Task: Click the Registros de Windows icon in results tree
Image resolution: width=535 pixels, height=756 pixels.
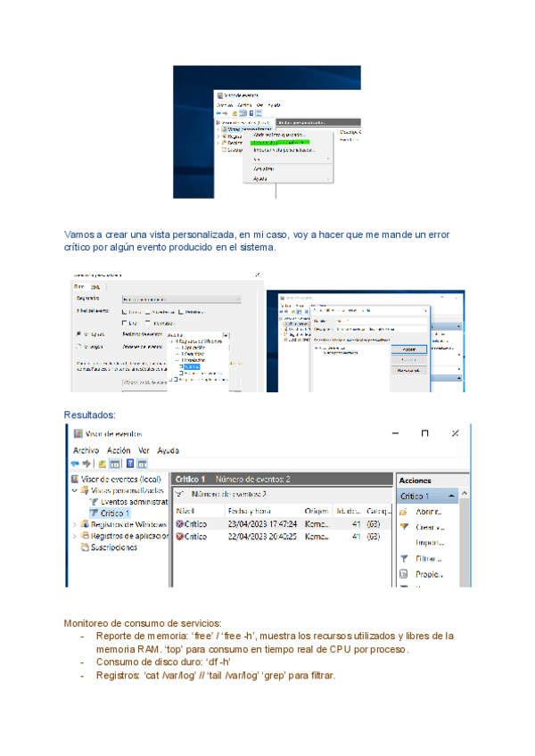Action: (85, 524)
